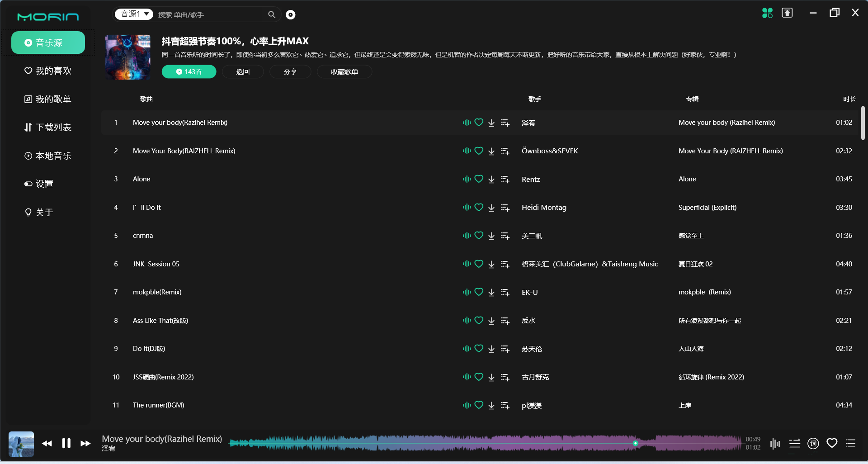Open 本地音乐 local music section

click(47, 155)
